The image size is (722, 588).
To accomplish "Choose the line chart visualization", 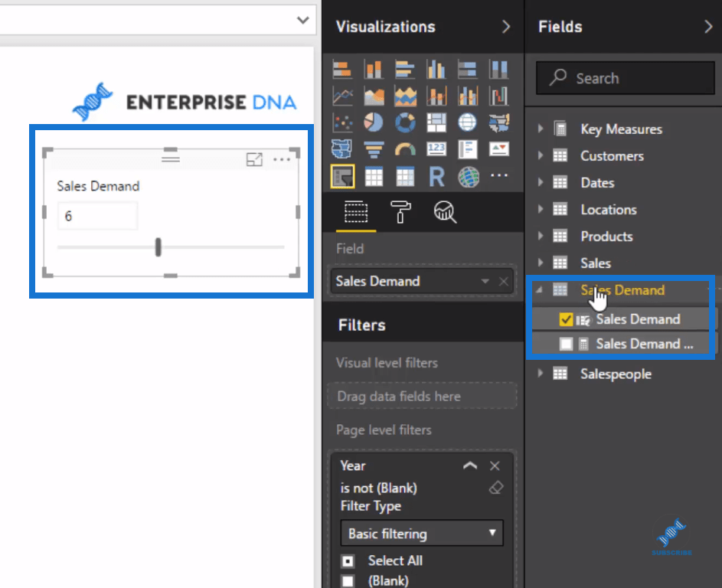I will [342, 96].
